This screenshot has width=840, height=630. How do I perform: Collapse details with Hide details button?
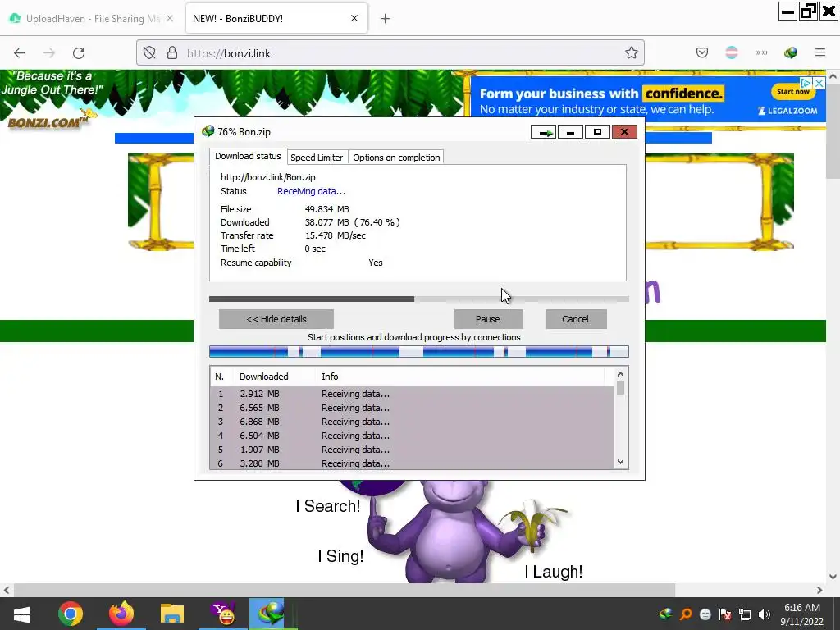click(x=276, y=319)
